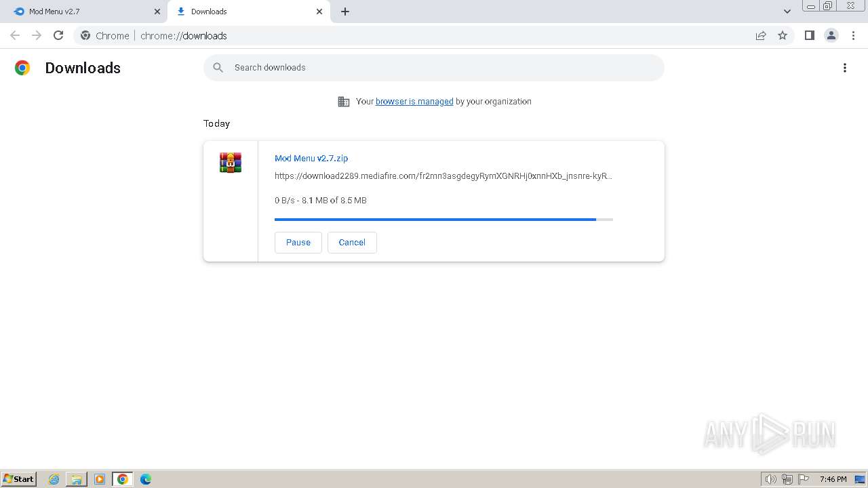Pause the Mod Menu v2.7.zip download
Viewport: 868px width, 488px height.
[x=298, y=243]
